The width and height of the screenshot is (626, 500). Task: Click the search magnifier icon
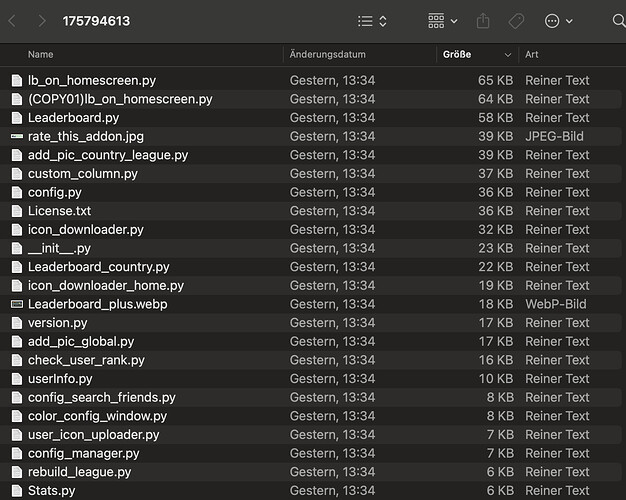click(618, 21)
